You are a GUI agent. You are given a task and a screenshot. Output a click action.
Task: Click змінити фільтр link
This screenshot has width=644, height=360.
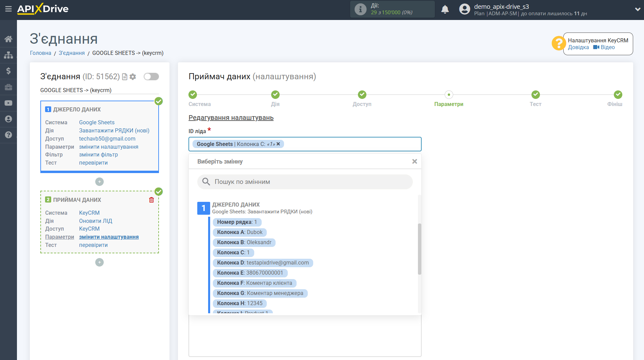99,155
